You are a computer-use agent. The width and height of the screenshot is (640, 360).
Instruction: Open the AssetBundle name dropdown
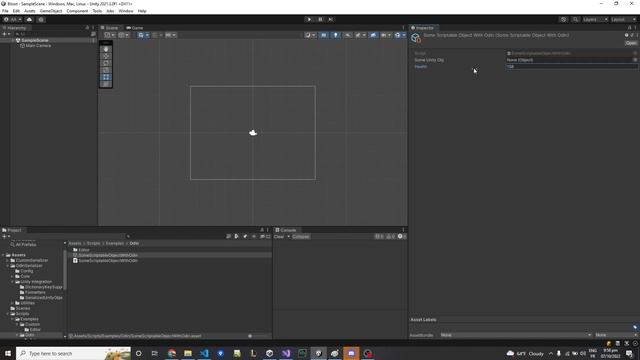[516, 335]
